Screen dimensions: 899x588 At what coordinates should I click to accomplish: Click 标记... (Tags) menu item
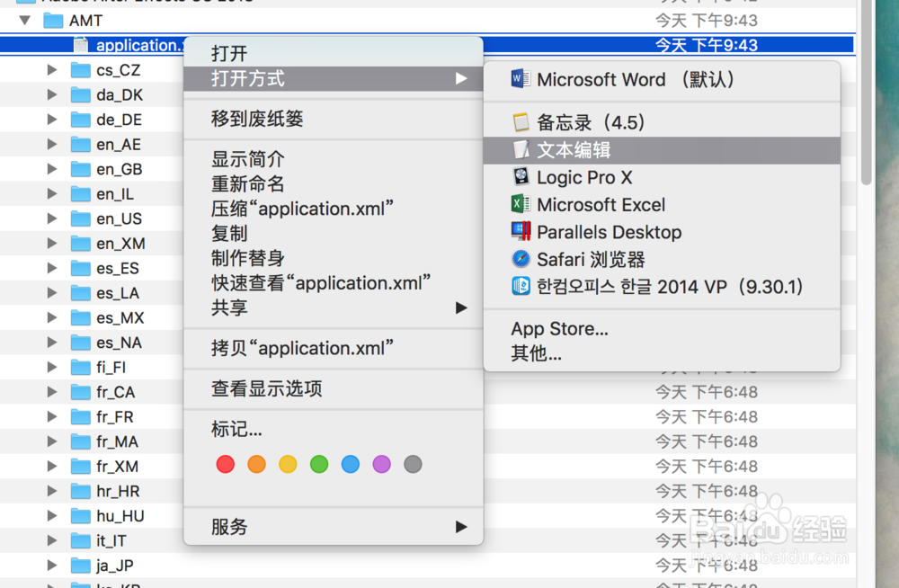(334, 429)
